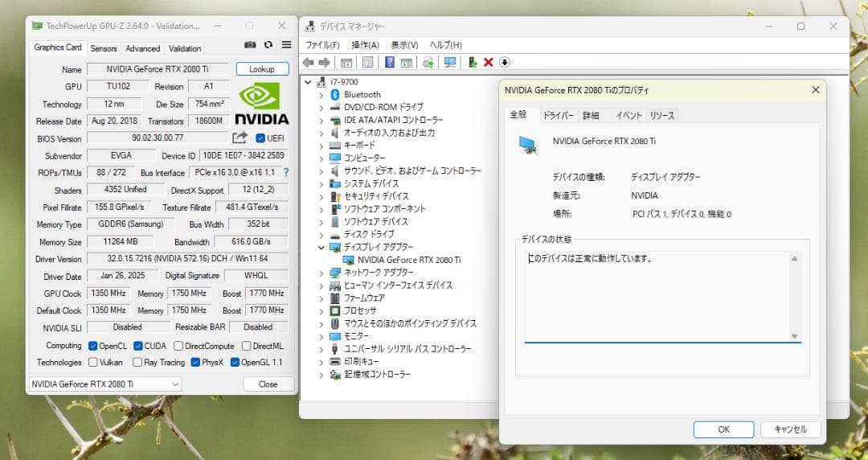Open the ヘルプ(H) menu
This screenshot has width=868, height=460.
[x=445, y=45]
